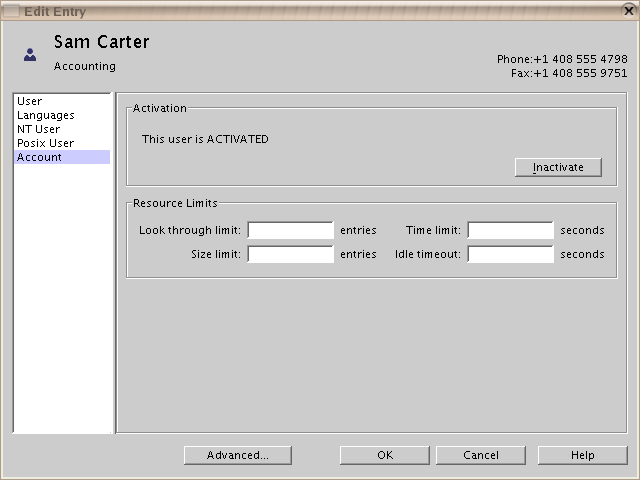The width and height of the screenshot is (640, 480).
Task: Focus the Look through limit field
Action: point(291,230)
